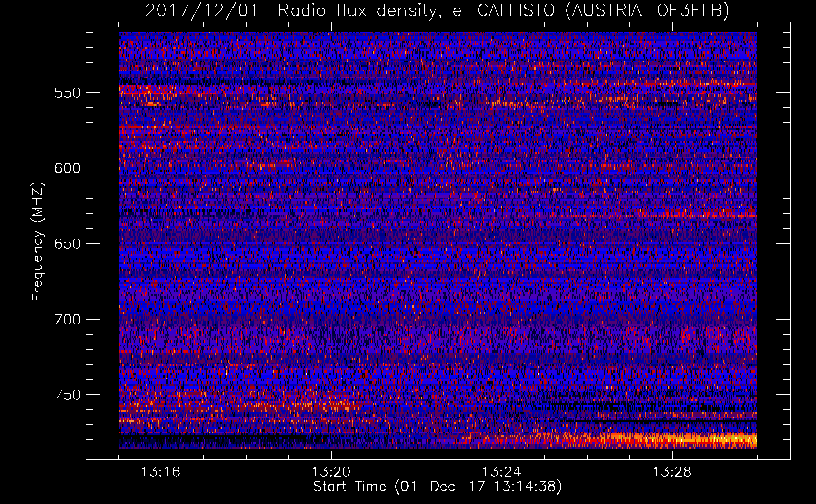Click the 13:20 time tick label
This screenshot has height=504, width=816.
(x=331, y=472)
